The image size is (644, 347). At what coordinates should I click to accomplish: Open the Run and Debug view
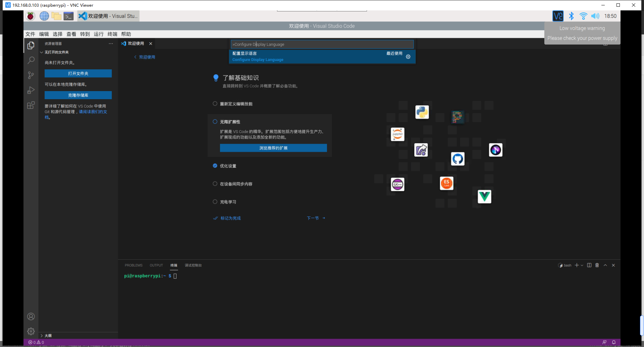click(x=31, y=90)
